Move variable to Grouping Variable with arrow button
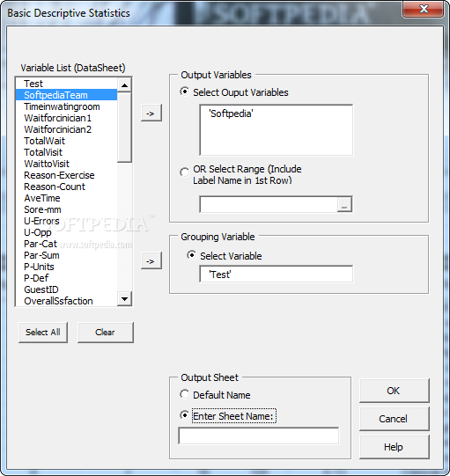 [151, 260]
